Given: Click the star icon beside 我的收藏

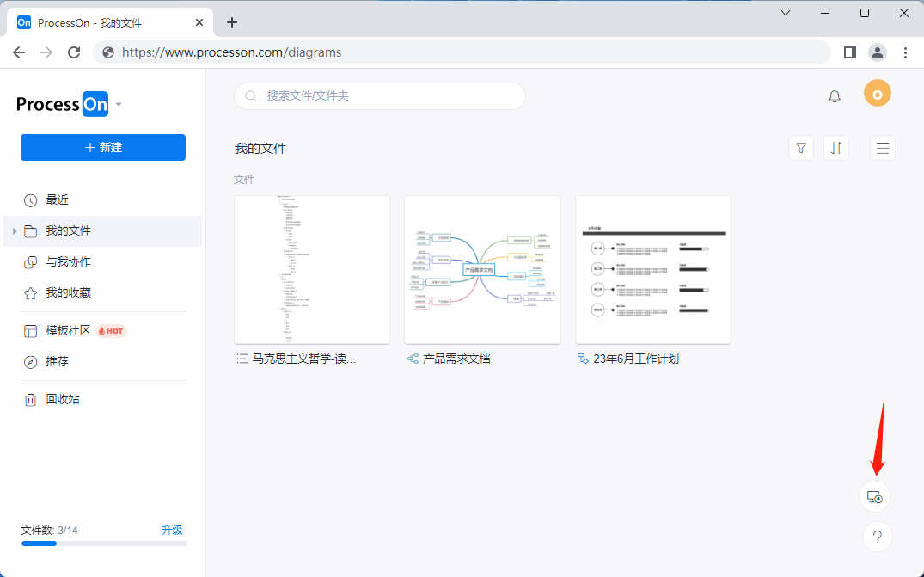Looking at the screenshot, I should click(31, 293).
